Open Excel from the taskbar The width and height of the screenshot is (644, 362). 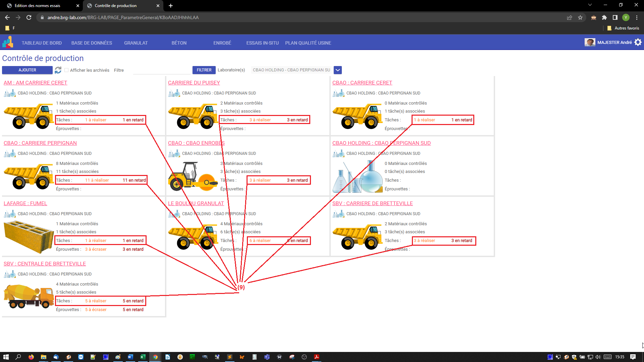143,357
